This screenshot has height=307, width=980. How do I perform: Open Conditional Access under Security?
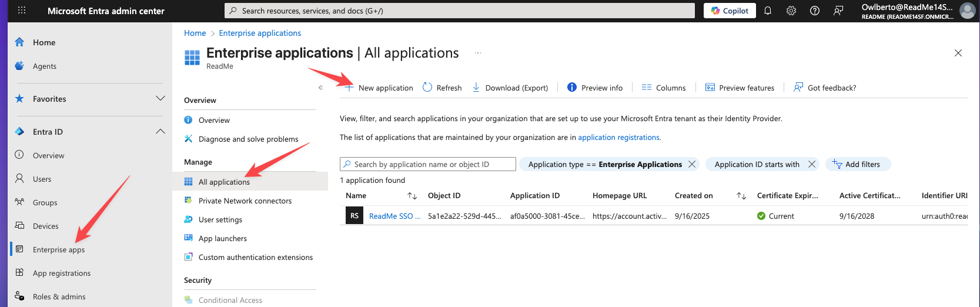[230, 300]
